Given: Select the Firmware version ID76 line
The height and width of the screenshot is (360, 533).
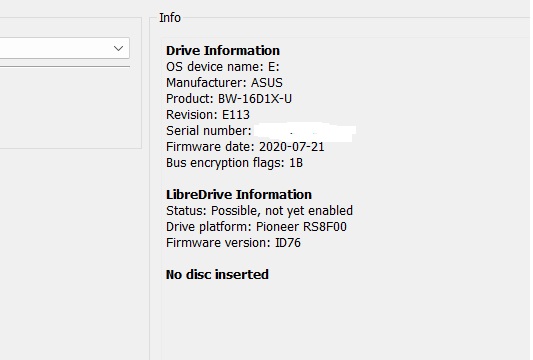Looking at the screenshot, I should coord(233,243).
